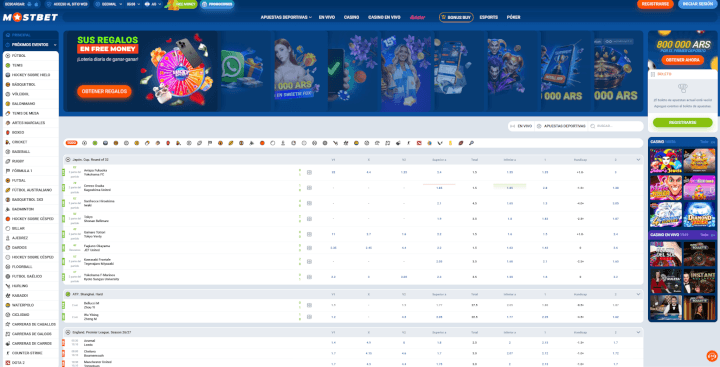720x367 pixels.
Task: Open Vóleibol in the sports sidebar
Action: (31, 94)
